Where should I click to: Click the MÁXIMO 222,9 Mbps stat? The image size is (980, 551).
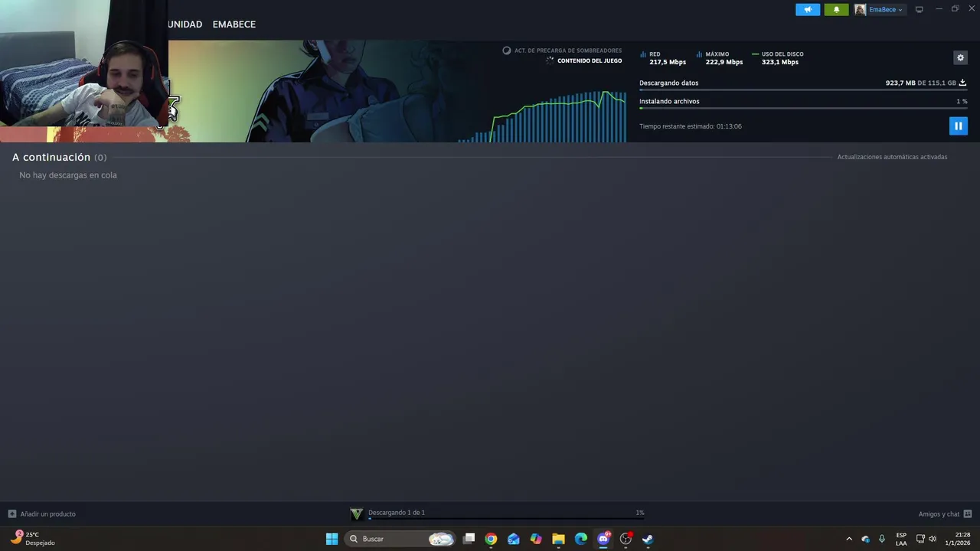(x=720, y=58)
